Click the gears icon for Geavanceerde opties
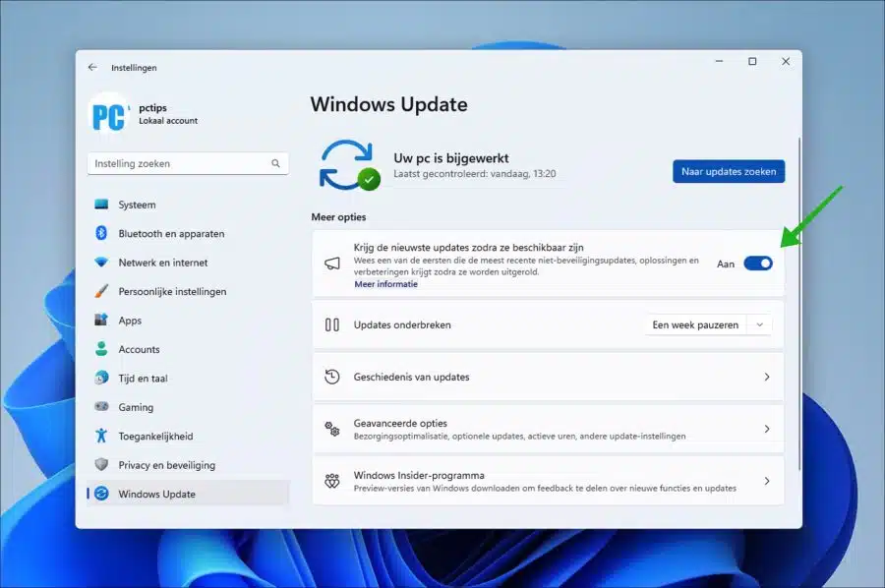Viewport: 885px width, 588px height. (332, 429)
